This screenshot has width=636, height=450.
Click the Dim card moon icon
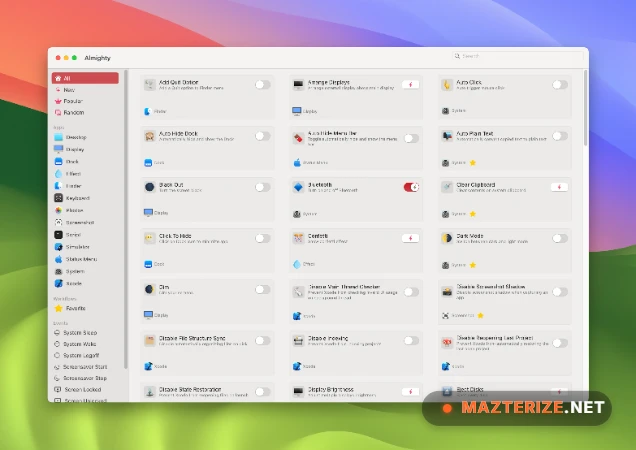pos(150,289)
